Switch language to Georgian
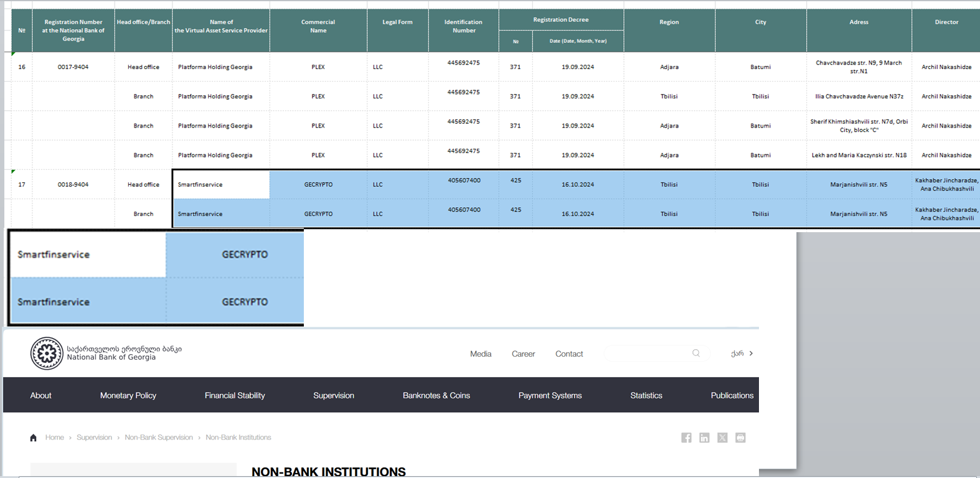Viewport: 980px width, 478px height. pyautogui.click(x=742, y=354)
